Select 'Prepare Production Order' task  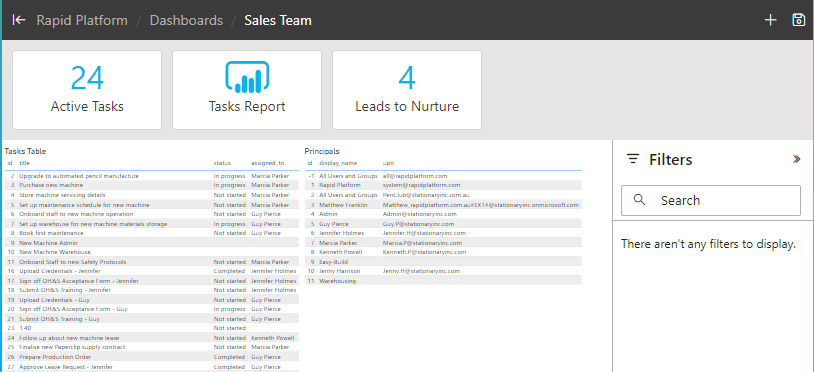pyautogui.click(x=152, y=357)
